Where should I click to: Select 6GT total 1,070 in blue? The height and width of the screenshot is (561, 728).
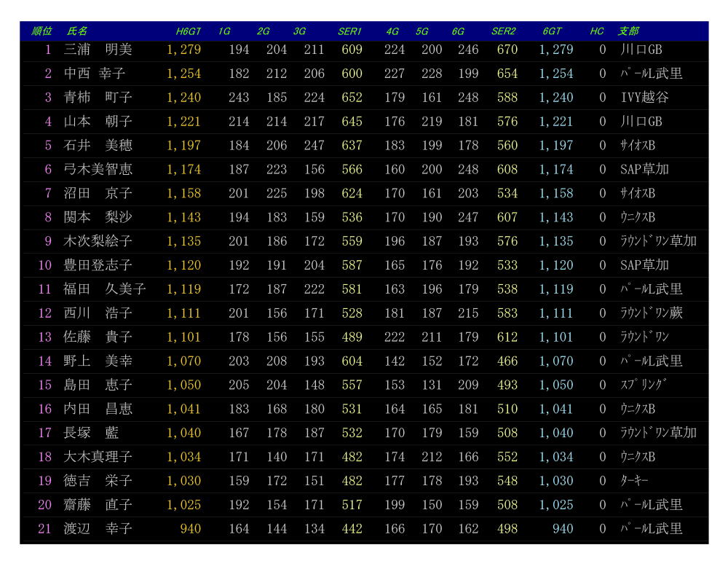pyautogui.click(x=556, y=361)
